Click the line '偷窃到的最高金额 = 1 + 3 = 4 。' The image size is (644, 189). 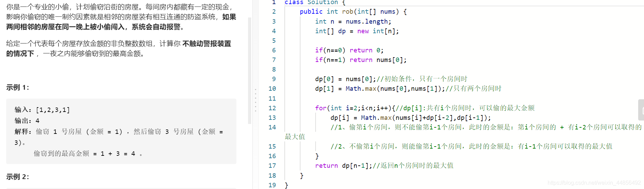pyautogui.click(x=88, y=154)
